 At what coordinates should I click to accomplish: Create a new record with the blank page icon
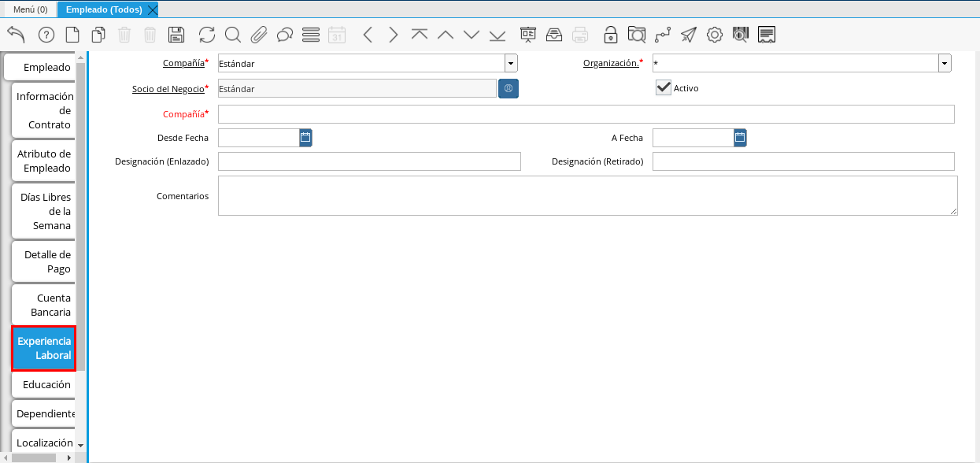(x=72, y=35)
